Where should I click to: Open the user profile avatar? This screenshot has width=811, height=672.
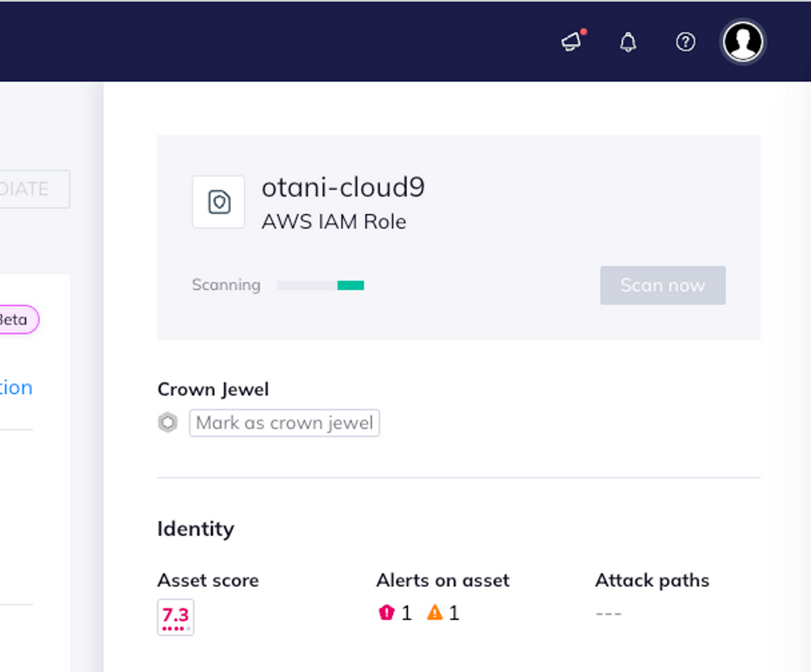(x=743, y=42)
